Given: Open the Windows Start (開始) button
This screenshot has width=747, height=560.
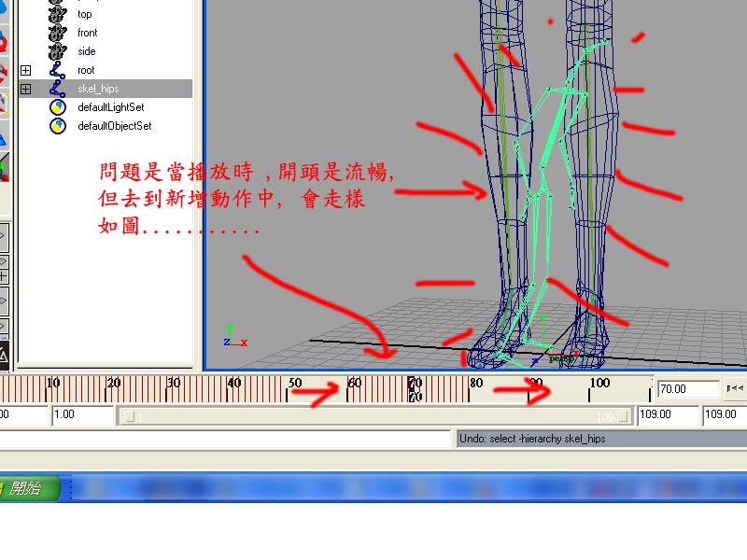Looking at the screenshot, I should [x=30, y=487].
